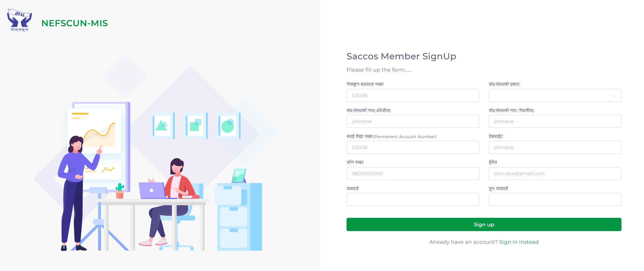Click the पुन: पासवर्ड confirm password field
Screen dimensions: 644x271
coord(555,199)
